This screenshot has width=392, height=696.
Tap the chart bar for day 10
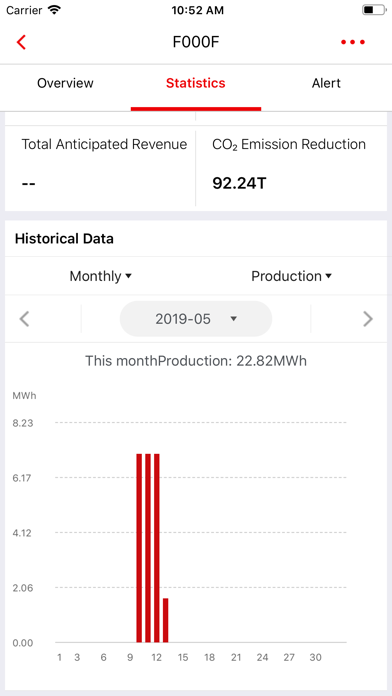point(139,548)
